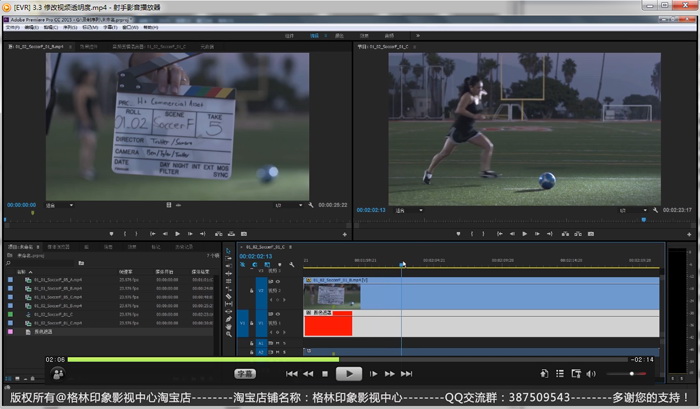Image resolution: width=700 pixels, height=409 pixels.
Task: Toggle linked selection in timeline header
Action: point(267,265)
